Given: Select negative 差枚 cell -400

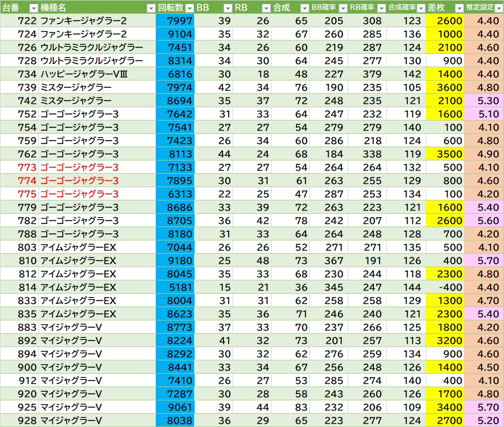Looking at the screenshot, I should pos(445,287).
